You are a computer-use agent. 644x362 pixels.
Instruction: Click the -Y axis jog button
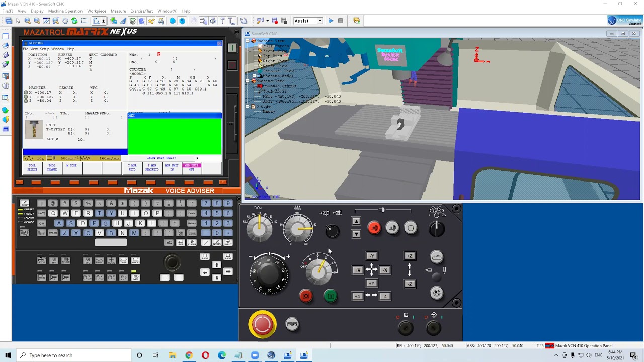tap(372, 256)
